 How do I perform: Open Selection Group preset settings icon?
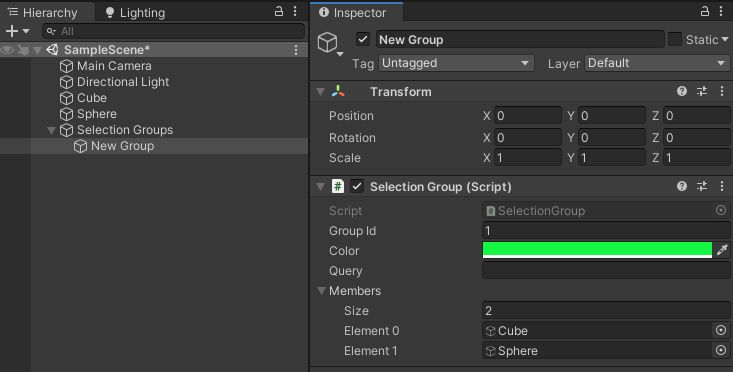pyautogui.click(x=702, y=186)
